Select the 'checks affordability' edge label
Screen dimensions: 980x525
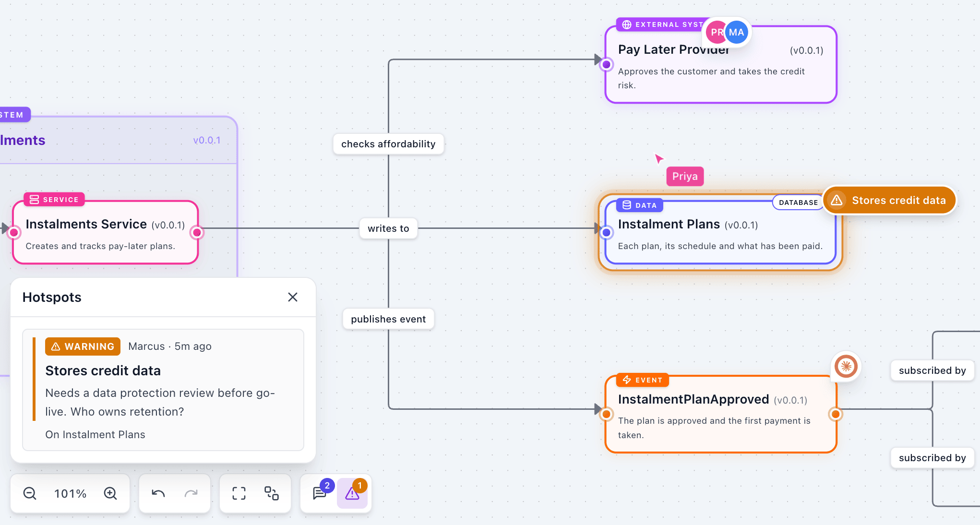(388, 144)
